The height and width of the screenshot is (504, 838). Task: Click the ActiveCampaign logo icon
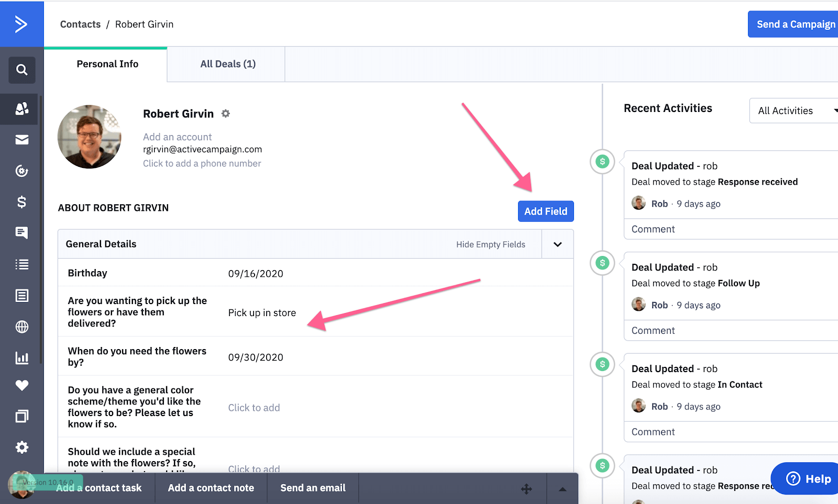[x=21, y=24]
